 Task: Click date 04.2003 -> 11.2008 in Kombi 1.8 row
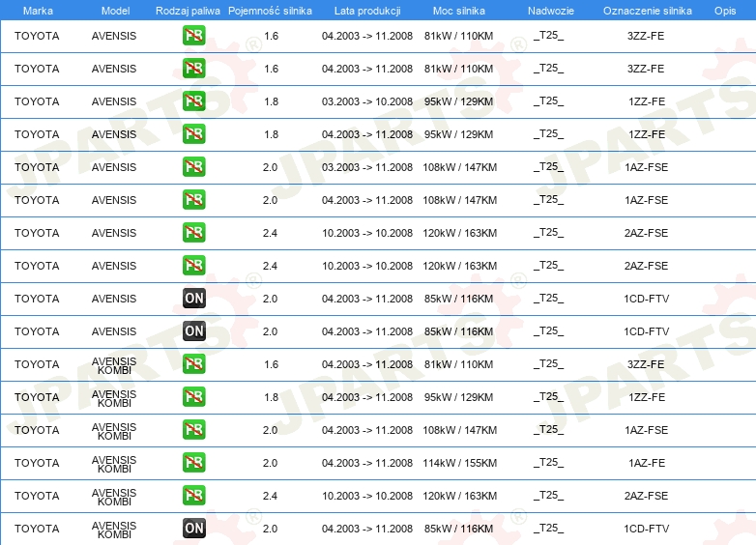point(367,397)
